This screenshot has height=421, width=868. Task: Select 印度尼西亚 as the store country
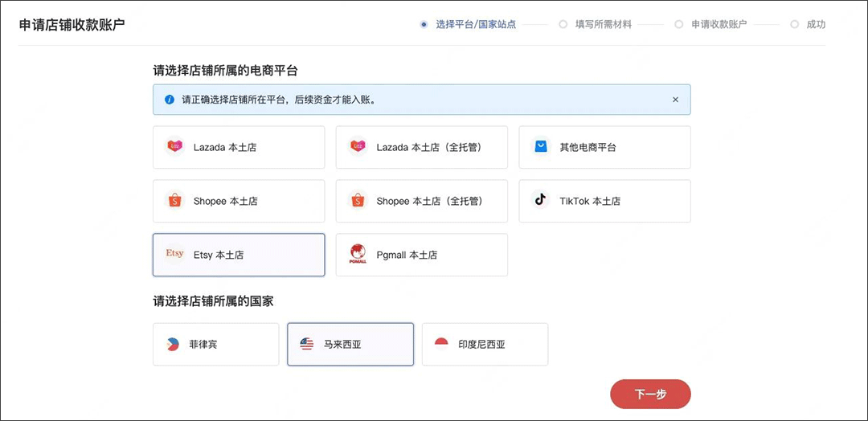point(485,344)
